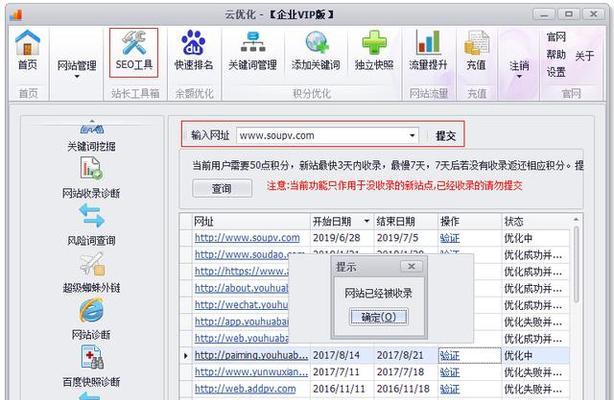Click the 2017/7/11 start date cell
The height and width of the screenshot is (400, 614).
pos(342,372)
